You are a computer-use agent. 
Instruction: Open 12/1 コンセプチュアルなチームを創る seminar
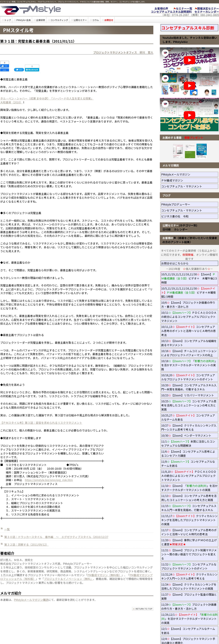pos(189,631)
